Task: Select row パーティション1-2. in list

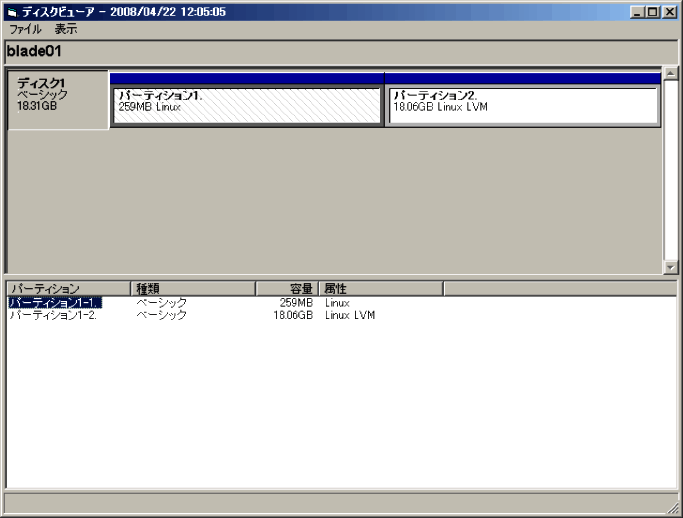Action: (x=53, y=315)
